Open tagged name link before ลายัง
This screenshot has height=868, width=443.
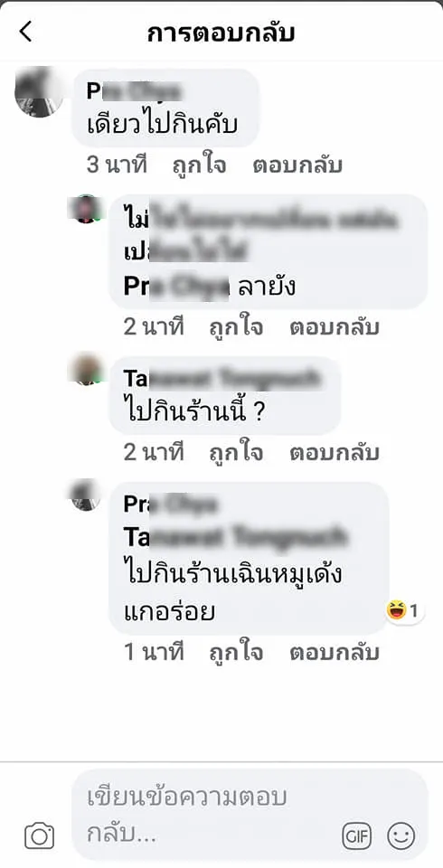[x=176, y=287]
